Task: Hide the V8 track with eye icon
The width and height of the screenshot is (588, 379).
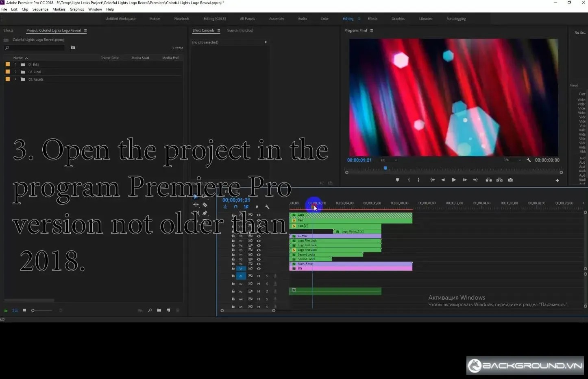Action: click(259, 236)
